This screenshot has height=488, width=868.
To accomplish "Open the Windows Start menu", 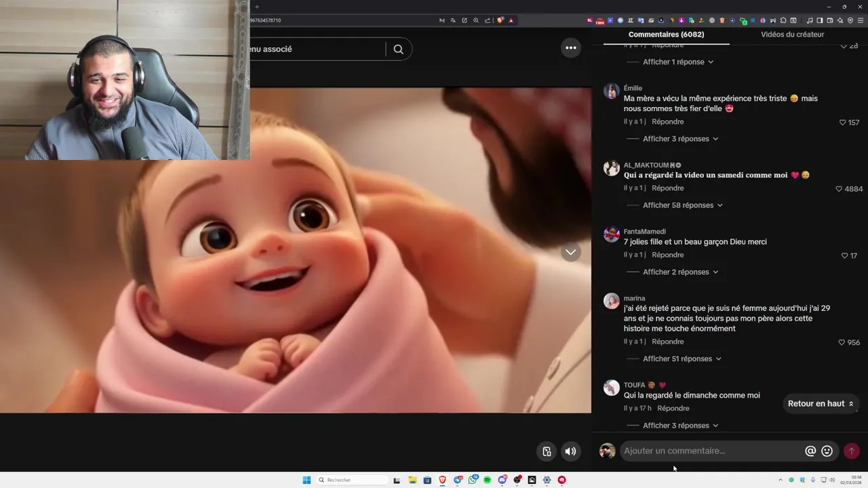I will tap(307, 480).
